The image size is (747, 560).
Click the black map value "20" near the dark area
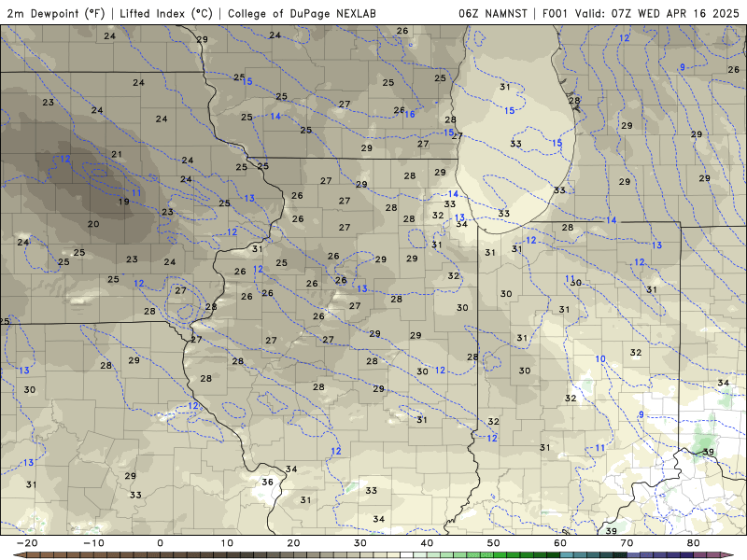pos(93,224)
